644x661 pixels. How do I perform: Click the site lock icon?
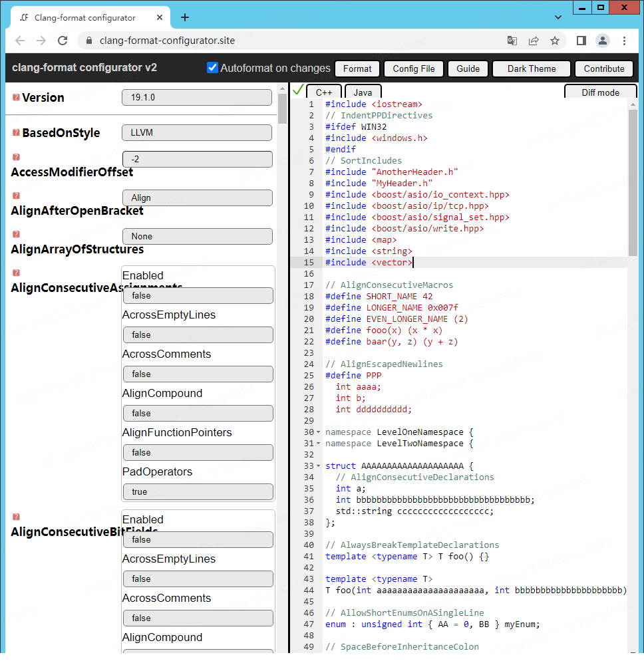(x=89, y=41)
